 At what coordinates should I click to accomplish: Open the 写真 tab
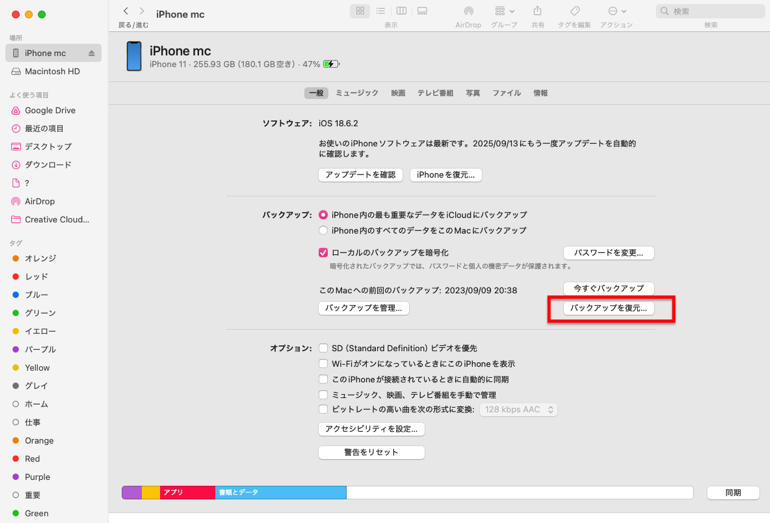(473, 93)
